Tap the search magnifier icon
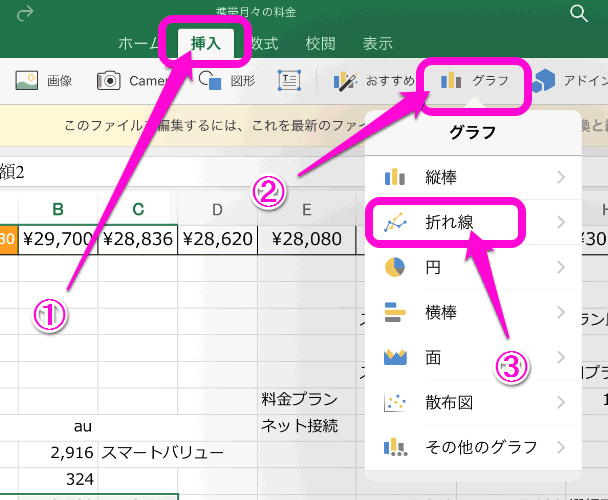Screen dimensions: 608x500 pyautogui.click(x=578, y=13)
